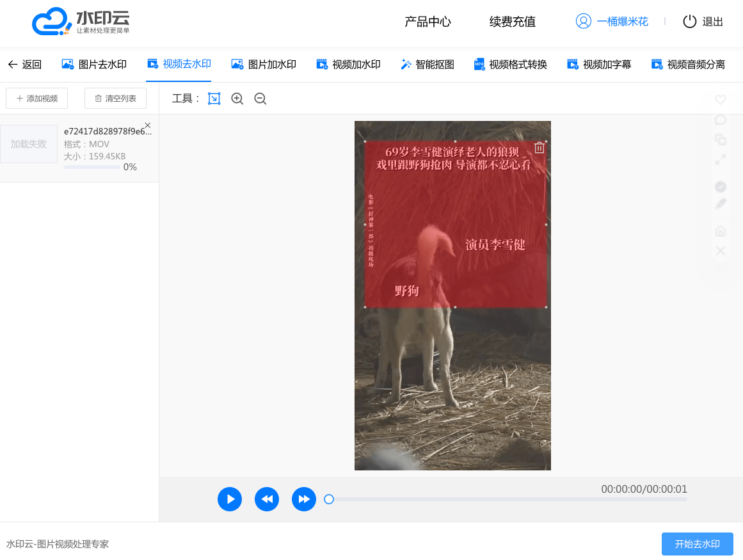743x560 pixels.
Task: Select the rectangle selection tool
Action: click(214, 99)
